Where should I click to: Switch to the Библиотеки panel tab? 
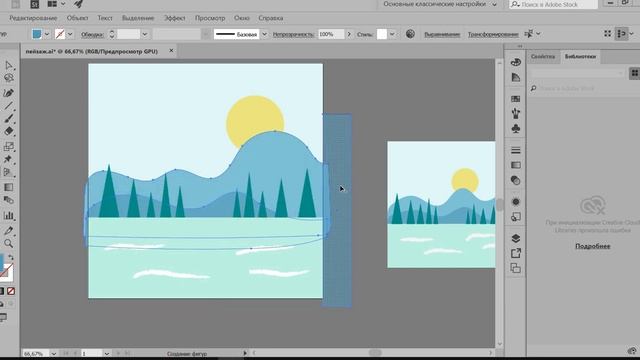(580, 56)
